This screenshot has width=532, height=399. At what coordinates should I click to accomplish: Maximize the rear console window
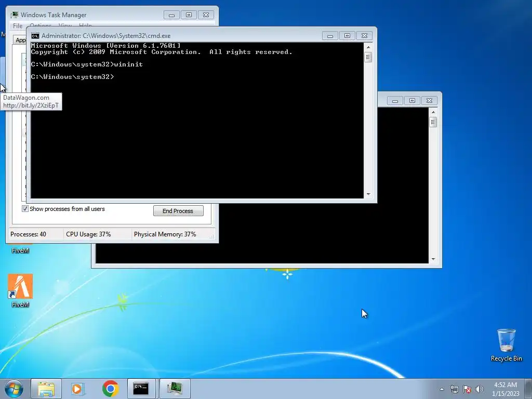(x=412, y=101)
